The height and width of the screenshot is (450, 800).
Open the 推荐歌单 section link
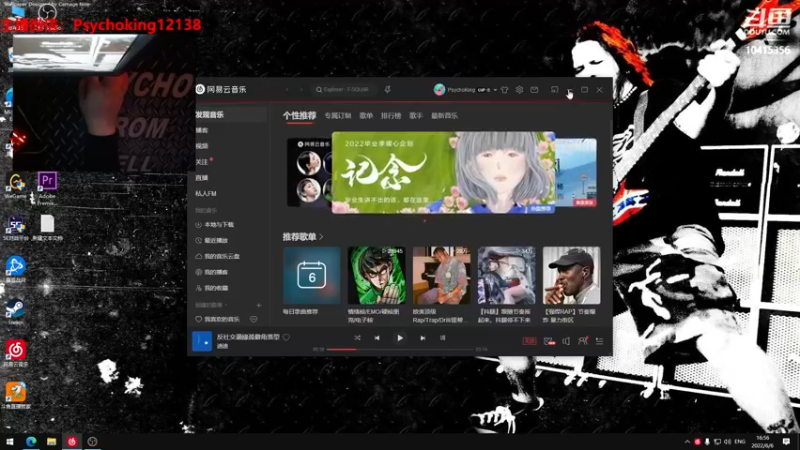[303, 237]
